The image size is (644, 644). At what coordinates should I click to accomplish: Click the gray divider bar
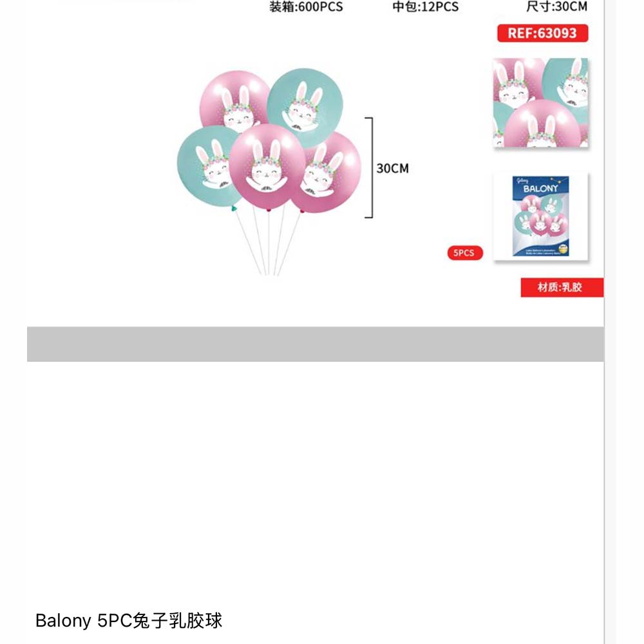click(316, 344)
